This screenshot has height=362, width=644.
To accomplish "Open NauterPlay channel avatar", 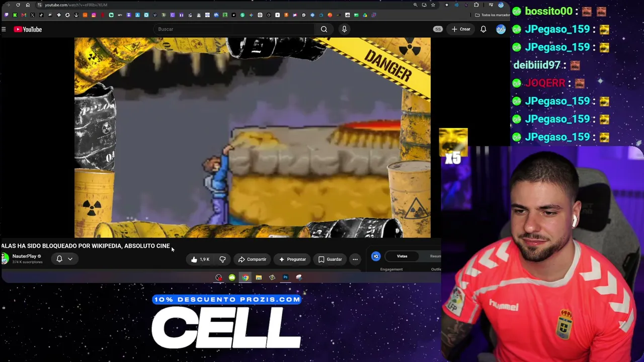I will point(5,259).
